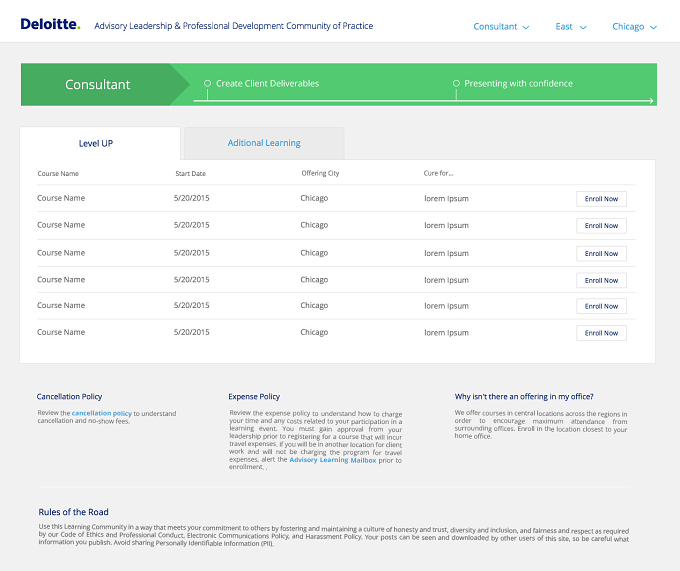Click Enroll Now on the third course row
The height and width of the screenshot is (571, 680).
[x=601, y=253]
